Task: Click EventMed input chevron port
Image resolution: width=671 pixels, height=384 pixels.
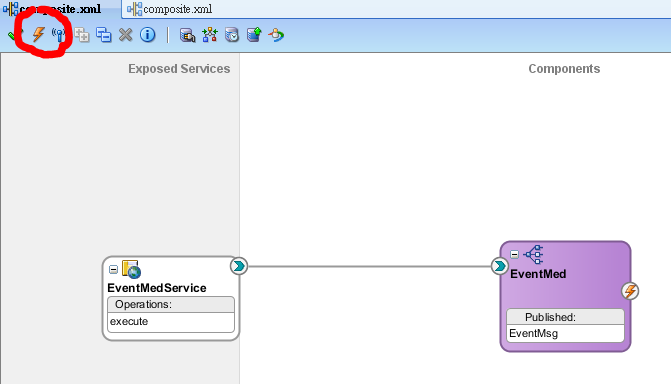Action: (x=499, y=266)
